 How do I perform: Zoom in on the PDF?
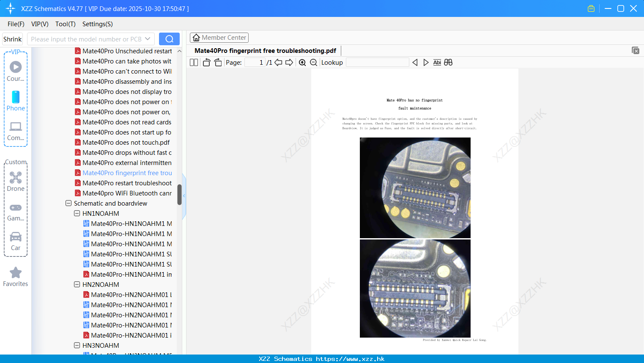[x=302, y=63]
